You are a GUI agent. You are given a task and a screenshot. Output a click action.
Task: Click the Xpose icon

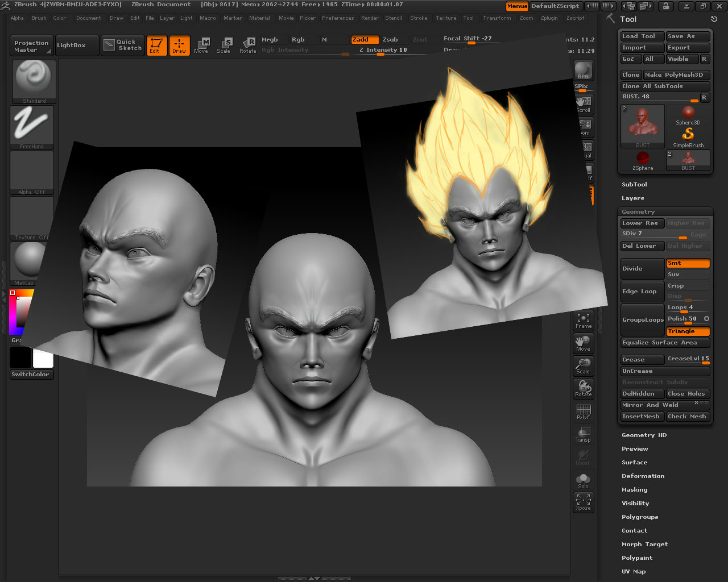click(x=584, y=502)
